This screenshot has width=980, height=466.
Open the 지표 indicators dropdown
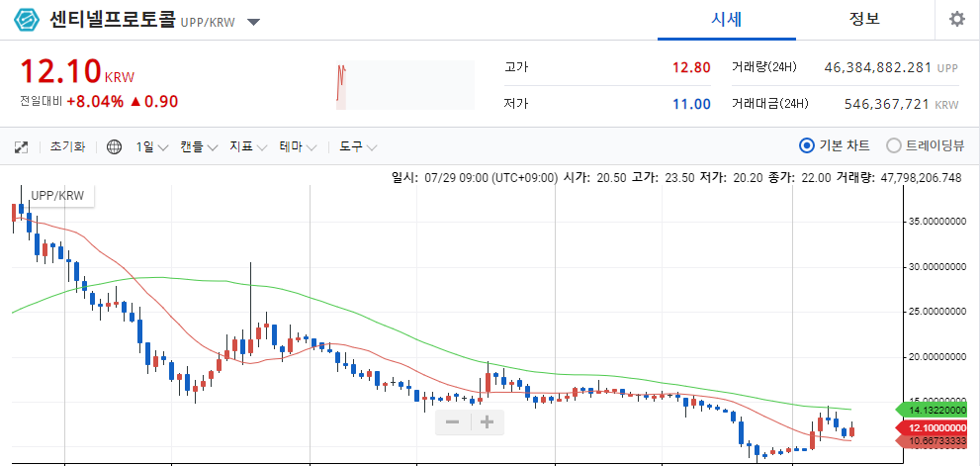click(x=248, y=147)
